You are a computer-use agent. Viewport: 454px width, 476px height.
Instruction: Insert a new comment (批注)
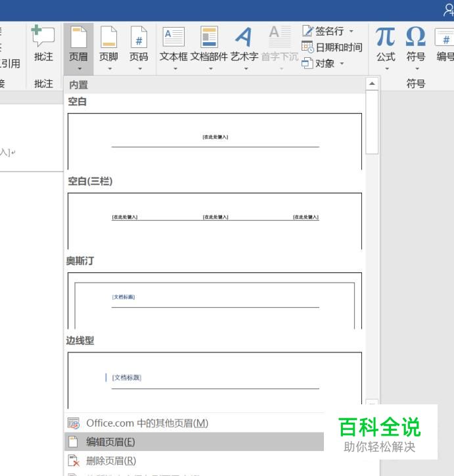pyautogui.click(x=43, y=43)
